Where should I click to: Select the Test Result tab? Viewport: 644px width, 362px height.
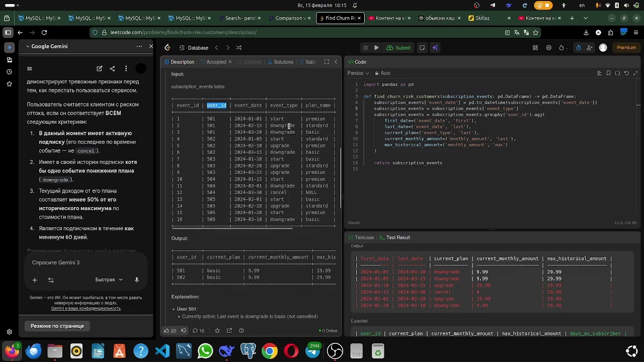[x=394, y=237]
